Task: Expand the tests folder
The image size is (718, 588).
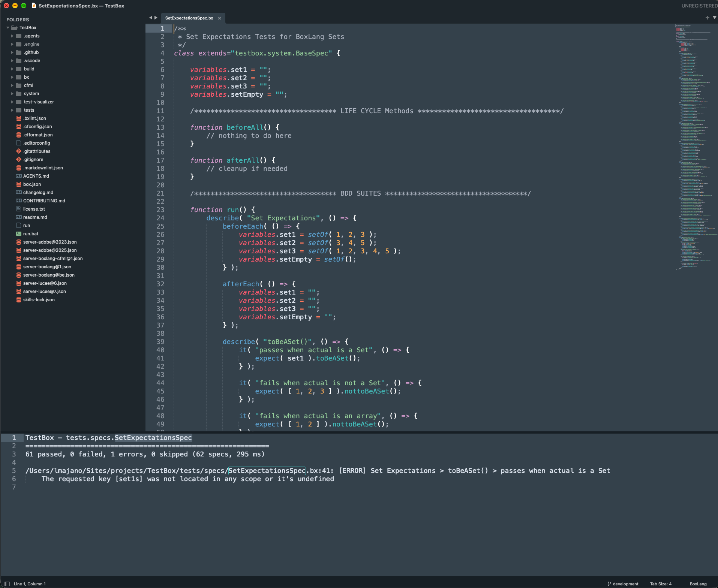Action: coord(12,110)
